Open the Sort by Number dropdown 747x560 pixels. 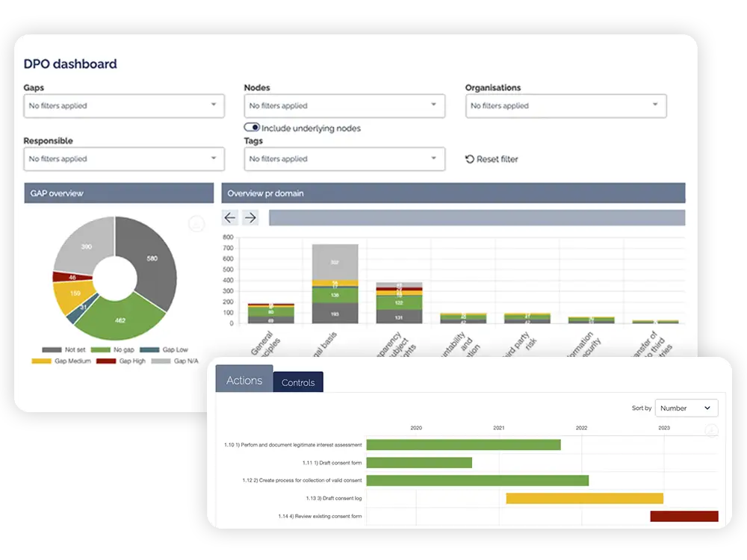click(x=686, y=408)
